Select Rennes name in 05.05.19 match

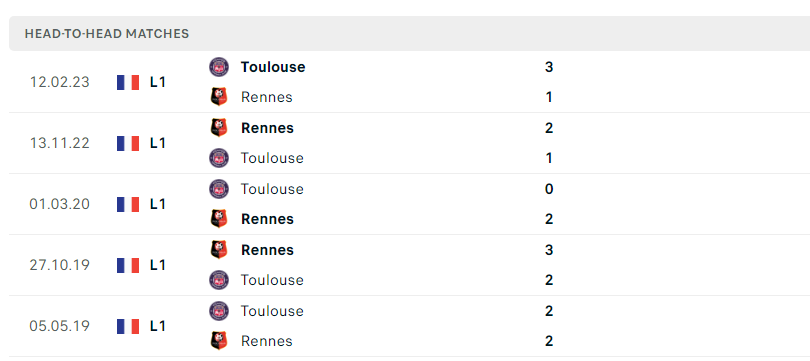click(267, 341)
